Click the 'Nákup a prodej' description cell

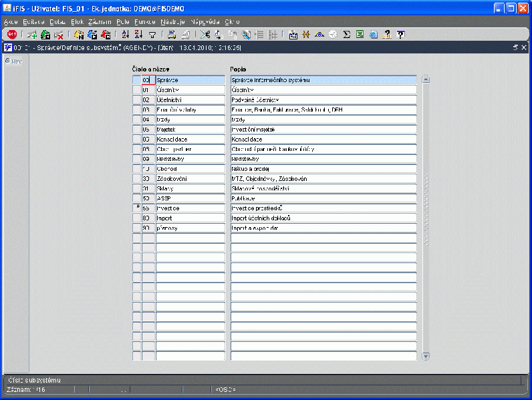323,168
